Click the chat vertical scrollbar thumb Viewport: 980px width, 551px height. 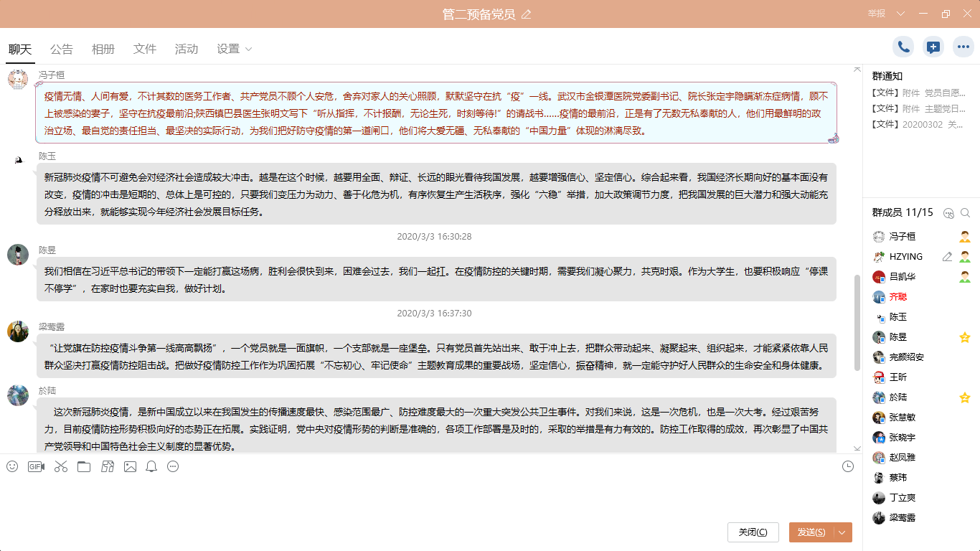click(857, 323)
